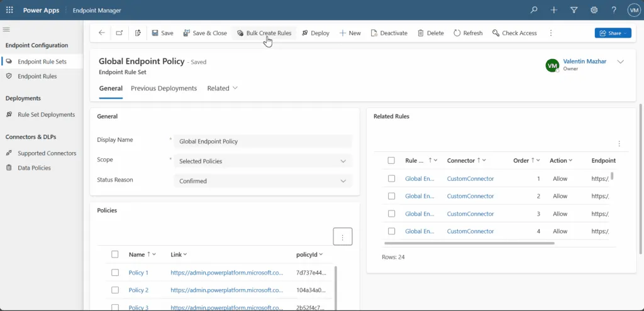
Task: Click the New command
Action: tap(350, 33)
